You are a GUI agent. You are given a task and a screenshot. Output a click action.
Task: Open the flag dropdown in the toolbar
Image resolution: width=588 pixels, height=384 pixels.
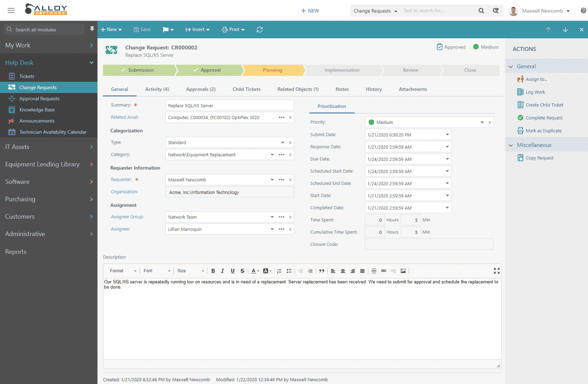168,29
